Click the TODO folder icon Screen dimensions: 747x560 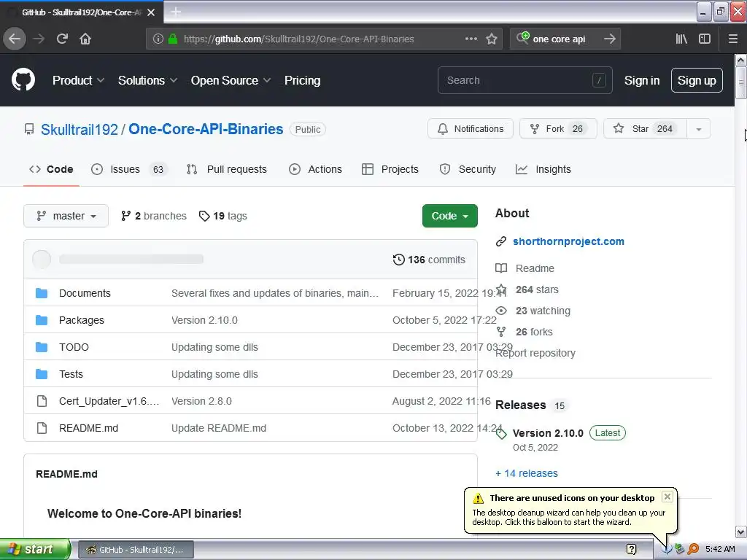(42, 347)
